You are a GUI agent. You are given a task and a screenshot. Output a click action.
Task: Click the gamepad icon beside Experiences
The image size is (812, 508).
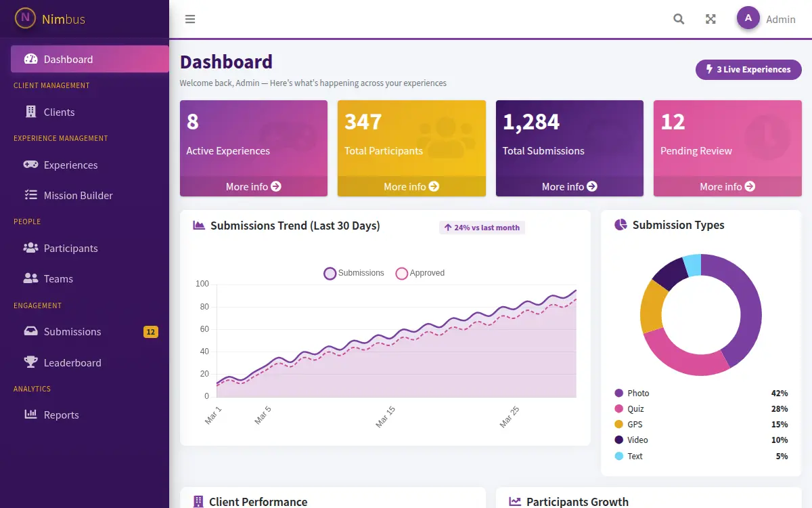point(30,165)
